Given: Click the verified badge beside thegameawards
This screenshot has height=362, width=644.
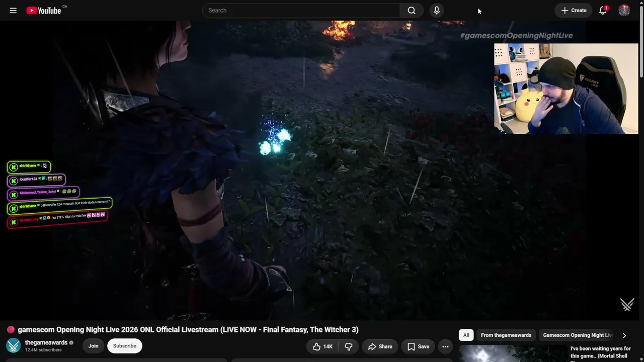Looking at the screenshot, I should point(71,343).
